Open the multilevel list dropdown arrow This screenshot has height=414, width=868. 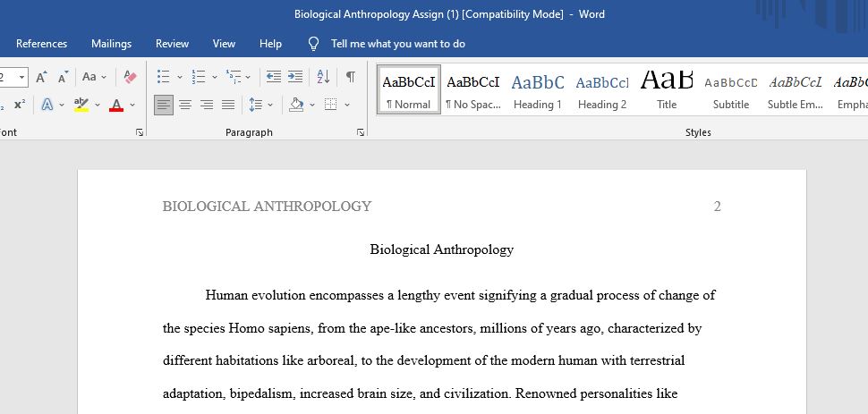pyautogui.click(x=248, y=77)
